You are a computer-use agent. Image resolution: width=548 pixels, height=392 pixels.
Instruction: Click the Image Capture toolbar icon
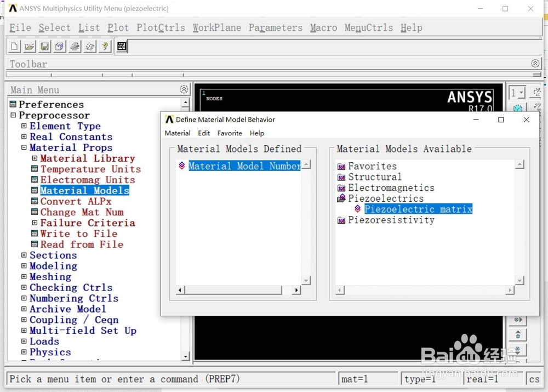point(75,46)
